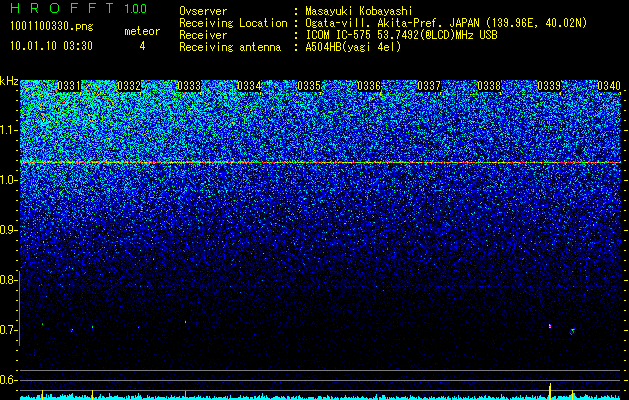Click the 0.8 frequency axis label
Image resolution: width=629 pixels, height=400 pixels.
[x=7, y=280]
